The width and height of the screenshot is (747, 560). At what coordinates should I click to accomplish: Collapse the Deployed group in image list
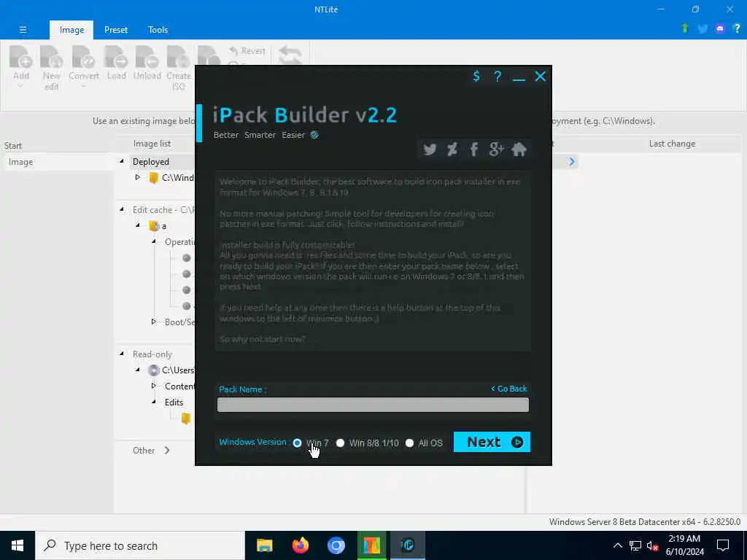122,161
